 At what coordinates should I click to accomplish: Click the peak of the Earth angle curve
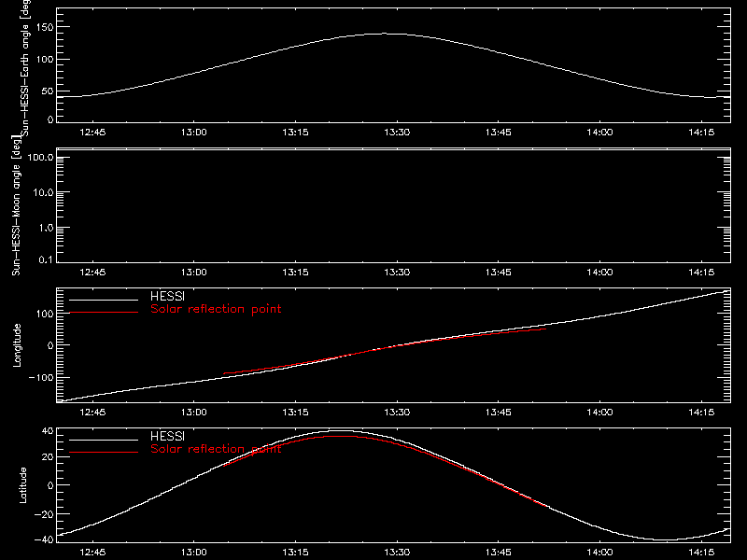coord(384,34)
